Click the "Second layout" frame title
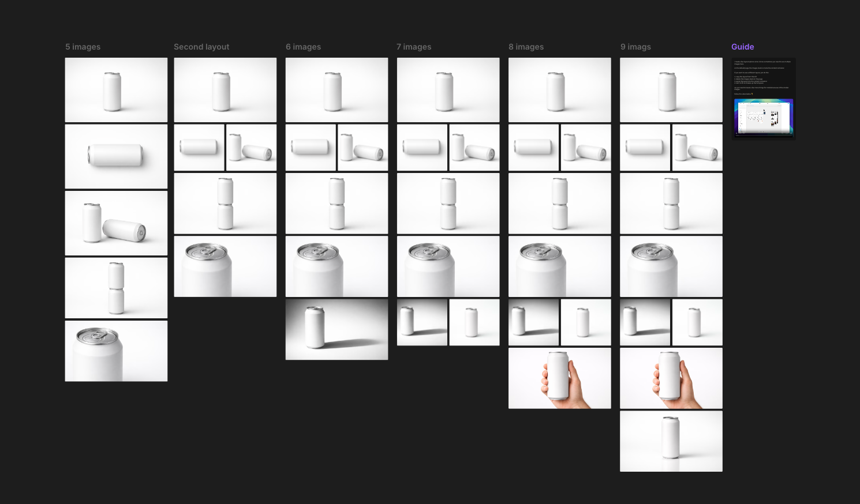Image resolution: width=860 pixels, height=504 pixels. pos(201,47)
